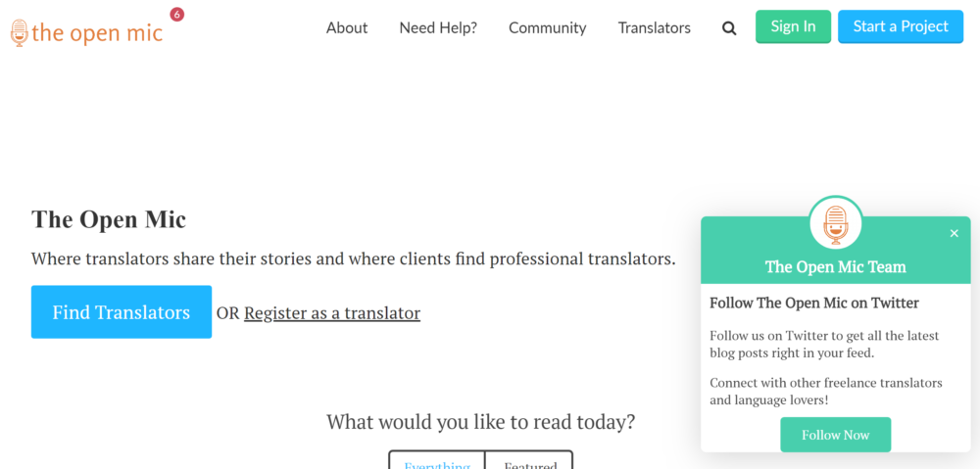980x469 pixels.
Task: Click the green Sign In button
Action: coord(793,26)
